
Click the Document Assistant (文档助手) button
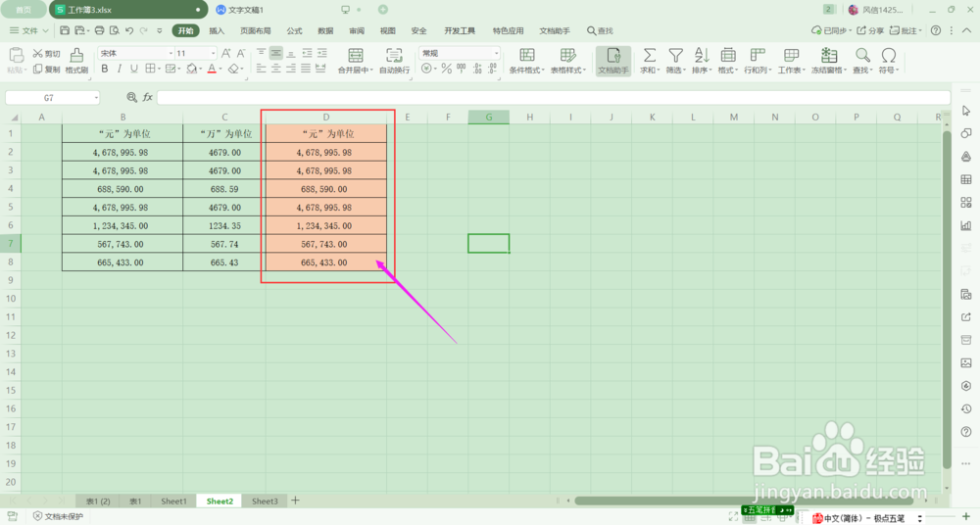pyautogui.click(x=613, y=61)
